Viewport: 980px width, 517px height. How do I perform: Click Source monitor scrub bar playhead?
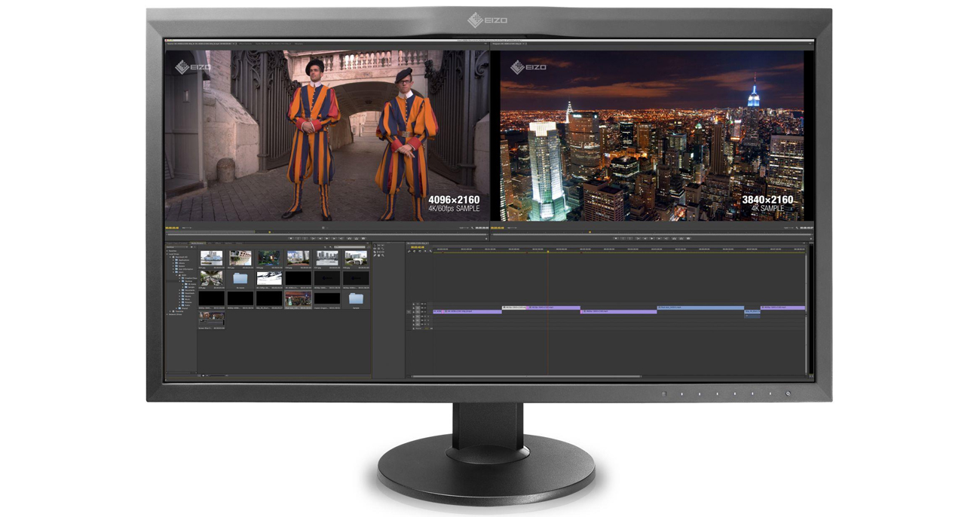(270, 232)
